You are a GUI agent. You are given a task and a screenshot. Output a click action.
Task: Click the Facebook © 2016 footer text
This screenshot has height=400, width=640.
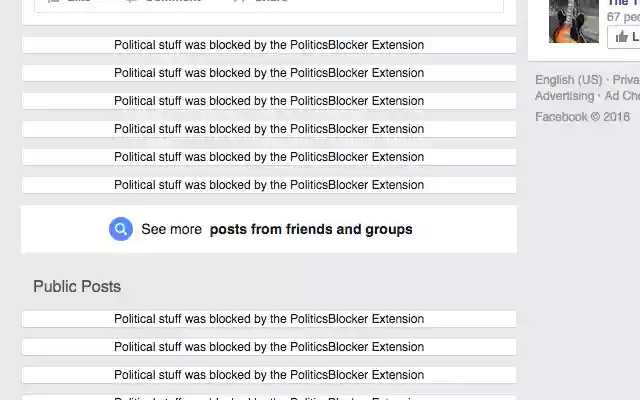tap(582, 117)
